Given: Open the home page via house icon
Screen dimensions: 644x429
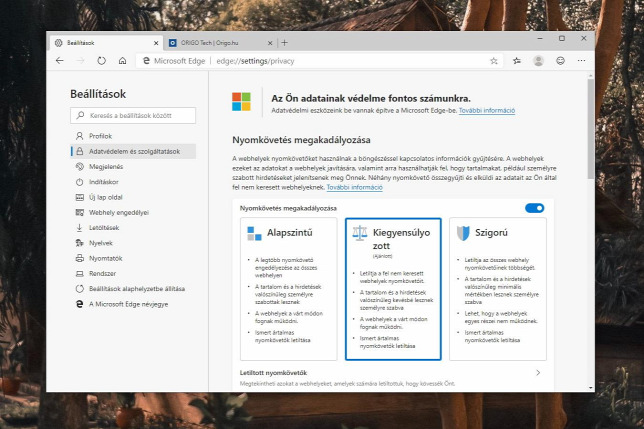Looking at the screenshot, I should [x=122, y=61].
